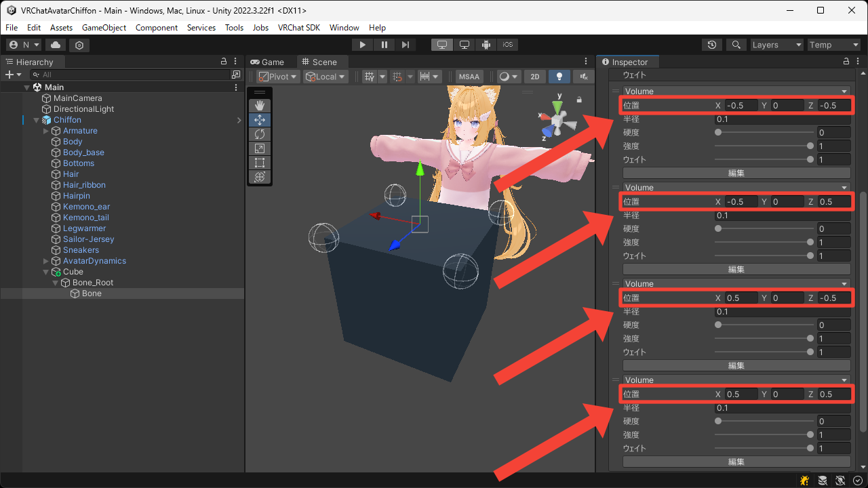Open the Local handle rotation dropdown
This screenshot has width=868, height=488.
coord(325,77)
